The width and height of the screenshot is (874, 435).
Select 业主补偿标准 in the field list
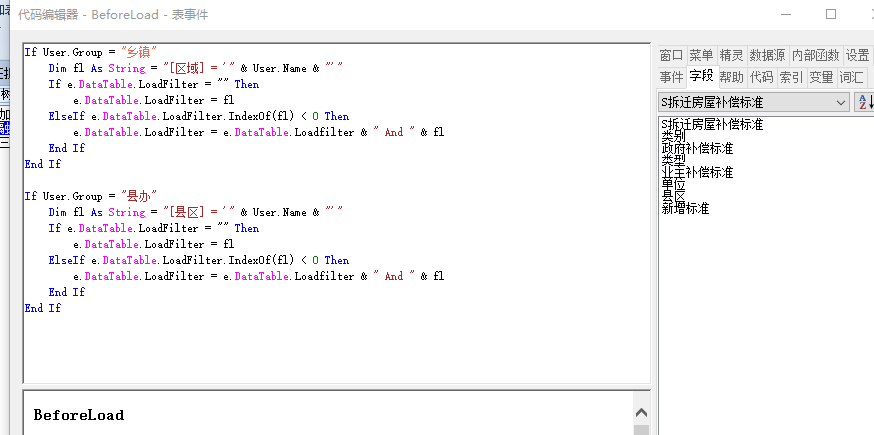[697, 172]
